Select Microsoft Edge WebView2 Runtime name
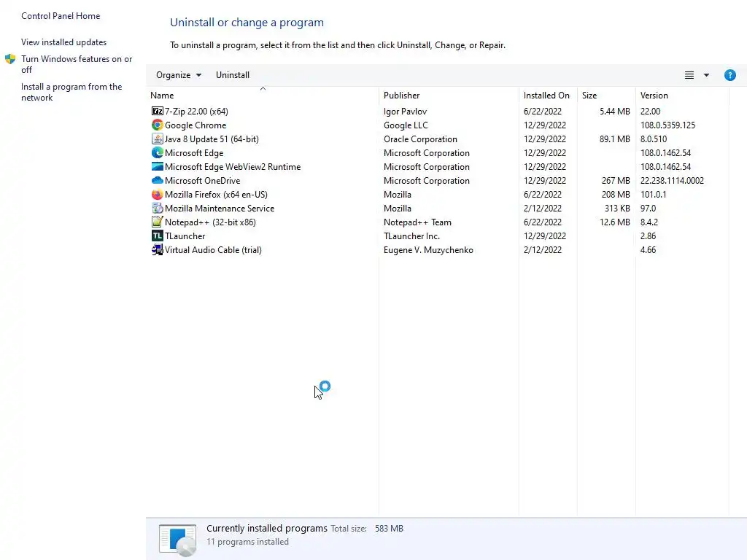Screen dimensions: 747x560 coord(233,166)
